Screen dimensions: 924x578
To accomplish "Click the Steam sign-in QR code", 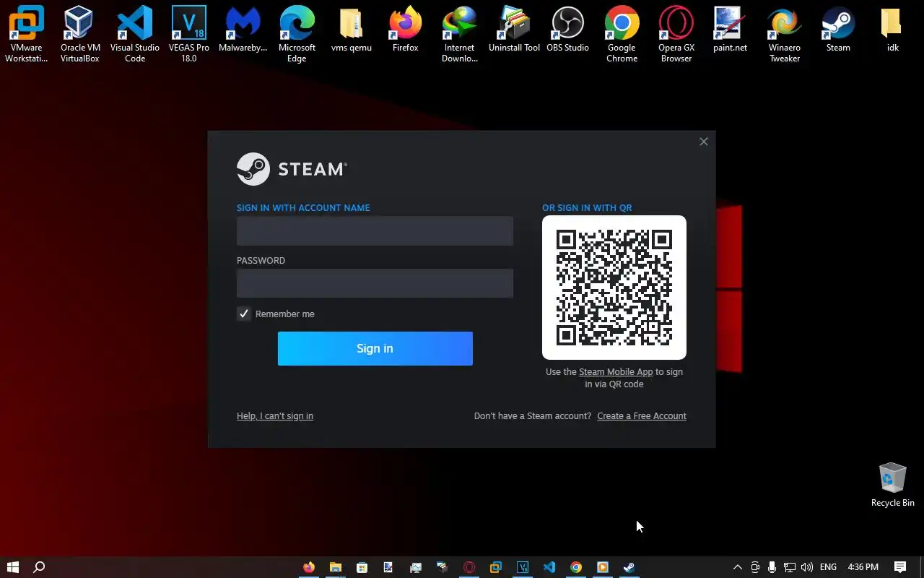I will (x=614, y=288).
